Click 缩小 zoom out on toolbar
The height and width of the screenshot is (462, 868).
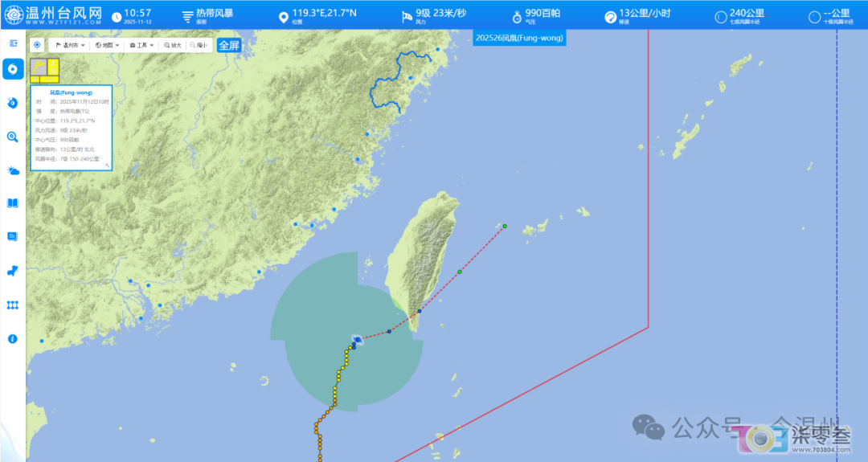pyautogui.click(x=199, y=45)
